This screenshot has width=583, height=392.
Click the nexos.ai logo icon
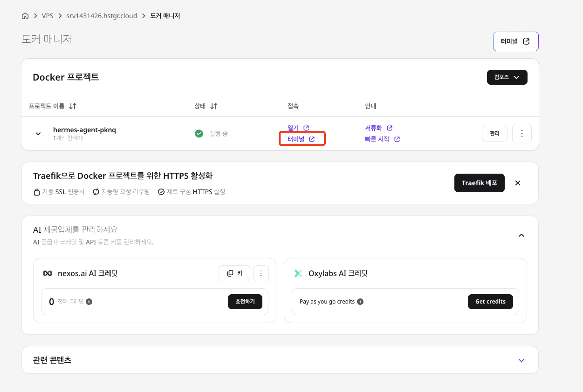click(48, 273)
